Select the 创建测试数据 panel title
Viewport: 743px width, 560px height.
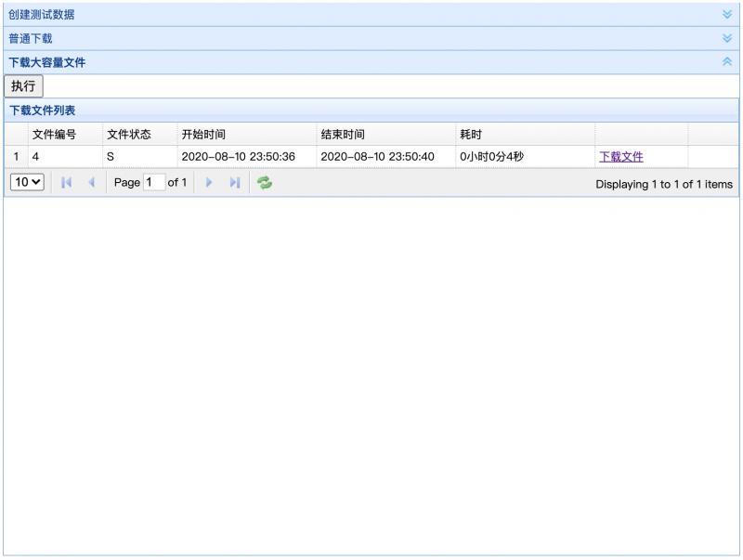click(41, 14)
